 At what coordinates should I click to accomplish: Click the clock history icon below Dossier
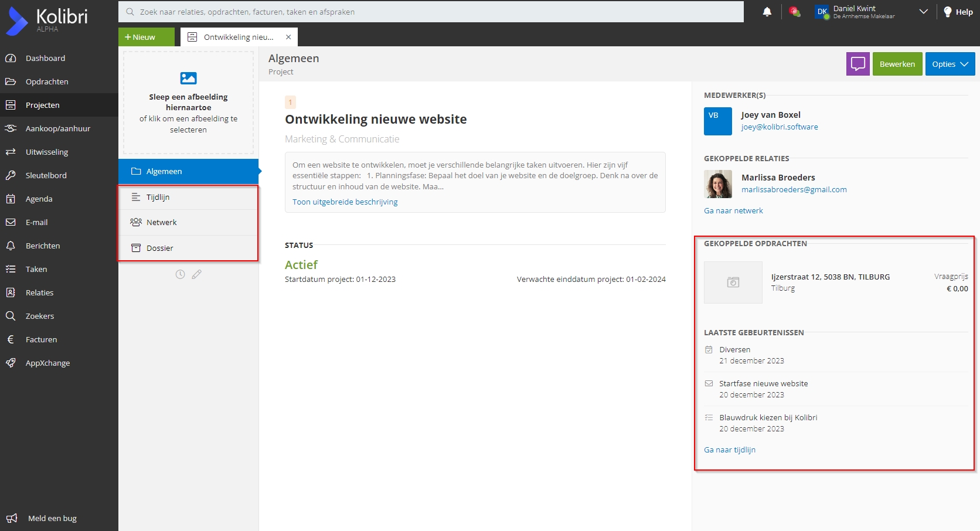point(181,274)
